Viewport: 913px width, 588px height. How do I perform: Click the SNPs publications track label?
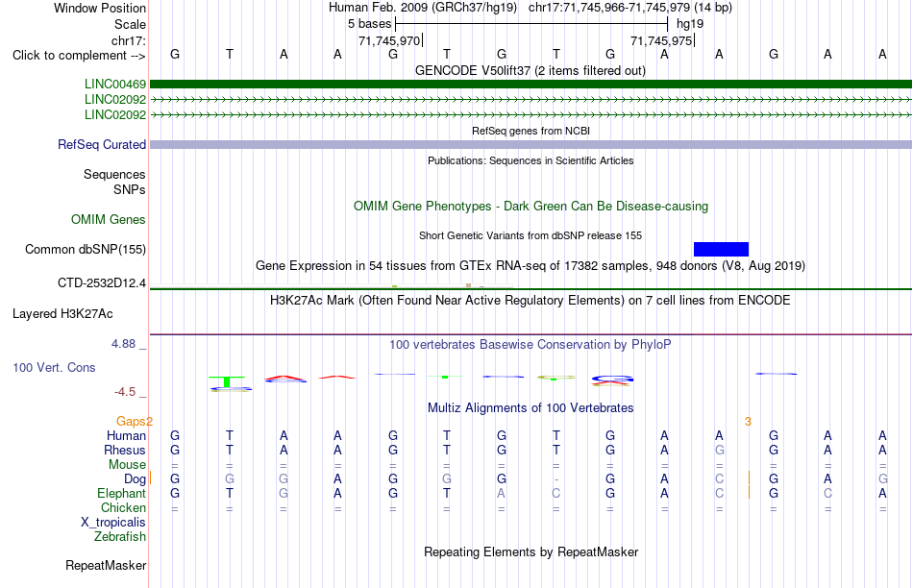pyautogui.click(x=130, y=190)
